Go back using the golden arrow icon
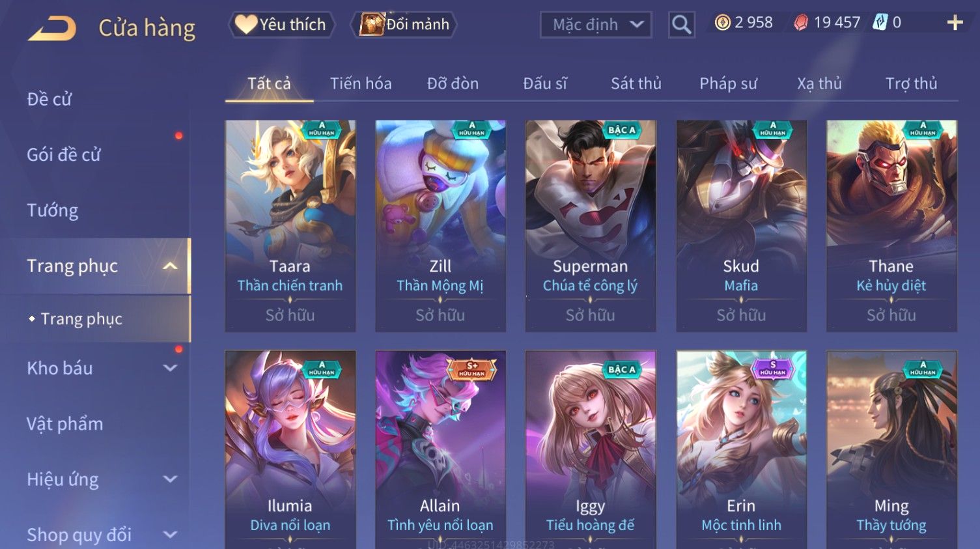The width and height of the screenshot is (980, 549). coord(52,28)
